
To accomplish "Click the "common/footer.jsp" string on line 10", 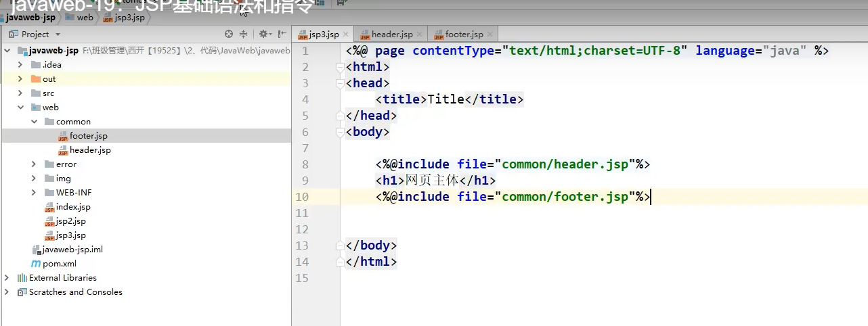I will pyautogui.click(x=565, y=197).
